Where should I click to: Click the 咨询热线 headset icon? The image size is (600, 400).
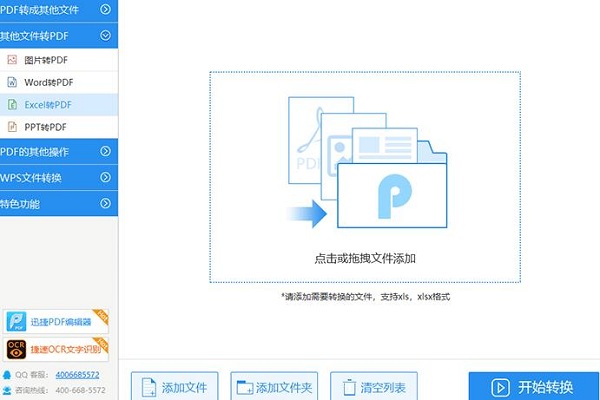point(7,388)
